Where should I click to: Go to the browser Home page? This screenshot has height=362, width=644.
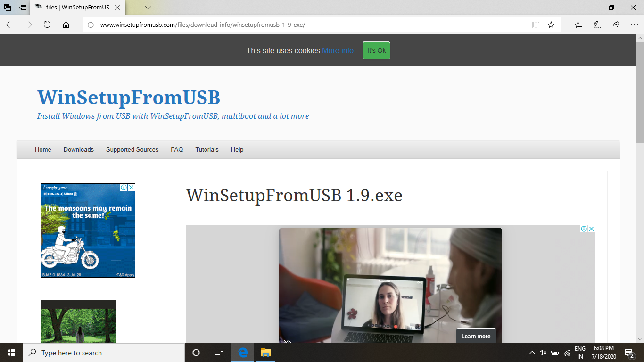click(66, 25)
